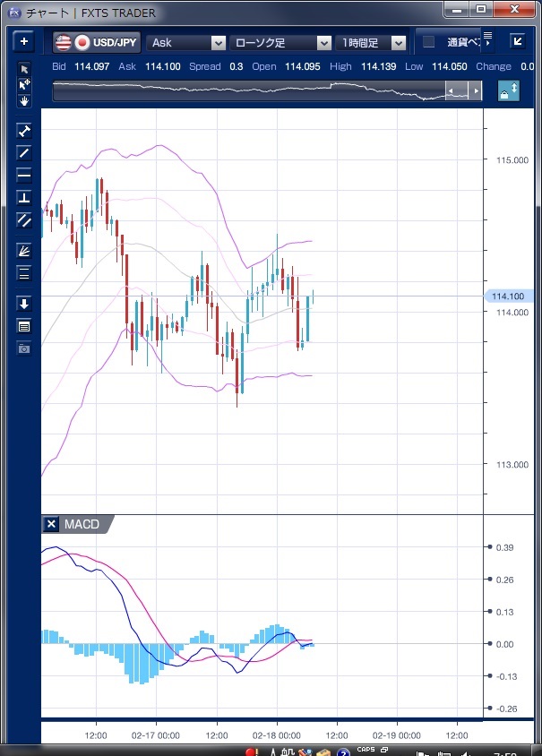Click the plus button to add a chart
The width and height of the screenshot is (542, 756).
tap(24, 41)
